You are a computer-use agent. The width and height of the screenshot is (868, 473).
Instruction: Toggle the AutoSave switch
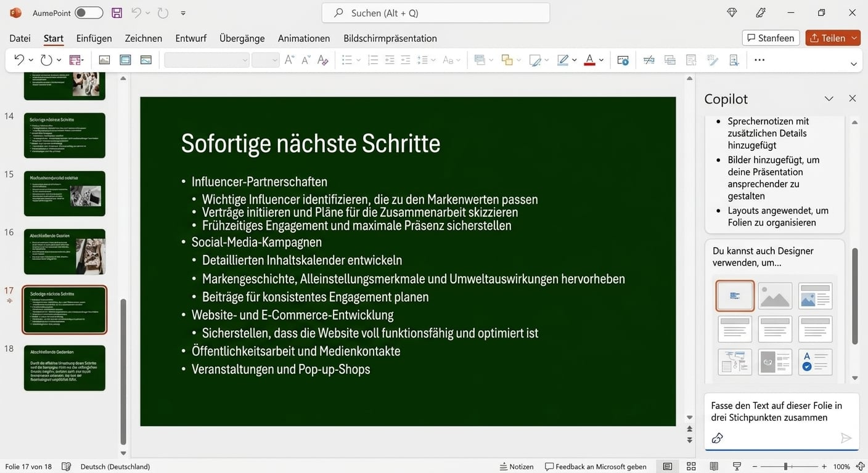89,13
